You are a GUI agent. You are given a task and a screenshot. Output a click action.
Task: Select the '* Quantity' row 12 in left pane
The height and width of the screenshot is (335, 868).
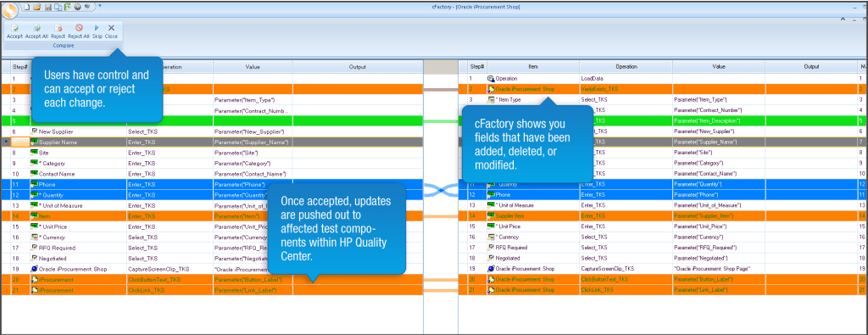[x=212, y=194]
